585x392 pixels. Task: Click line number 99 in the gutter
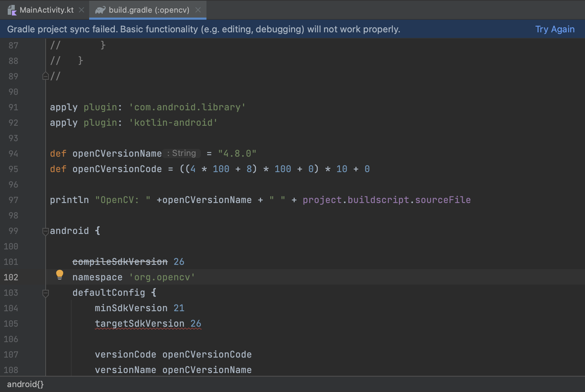click(13, 231)
